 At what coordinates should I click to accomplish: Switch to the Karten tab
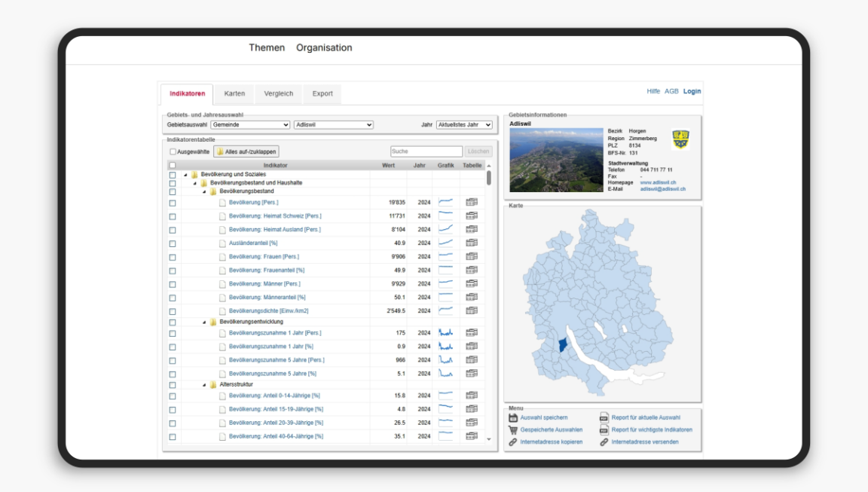point(234,93)
